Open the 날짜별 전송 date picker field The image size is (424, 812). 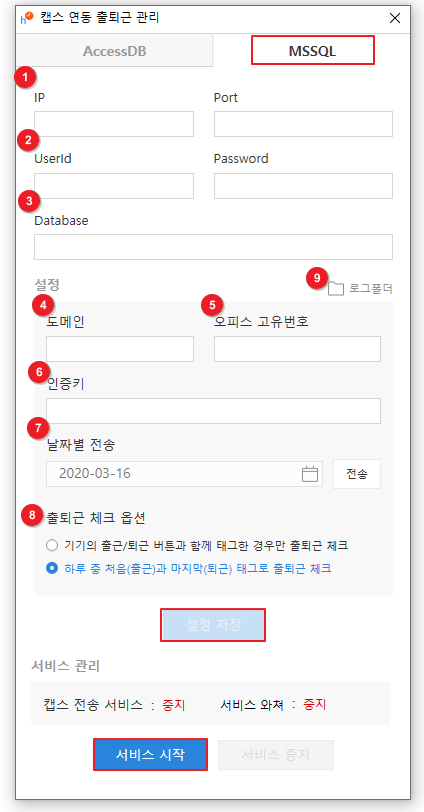[x=184, y=474]
